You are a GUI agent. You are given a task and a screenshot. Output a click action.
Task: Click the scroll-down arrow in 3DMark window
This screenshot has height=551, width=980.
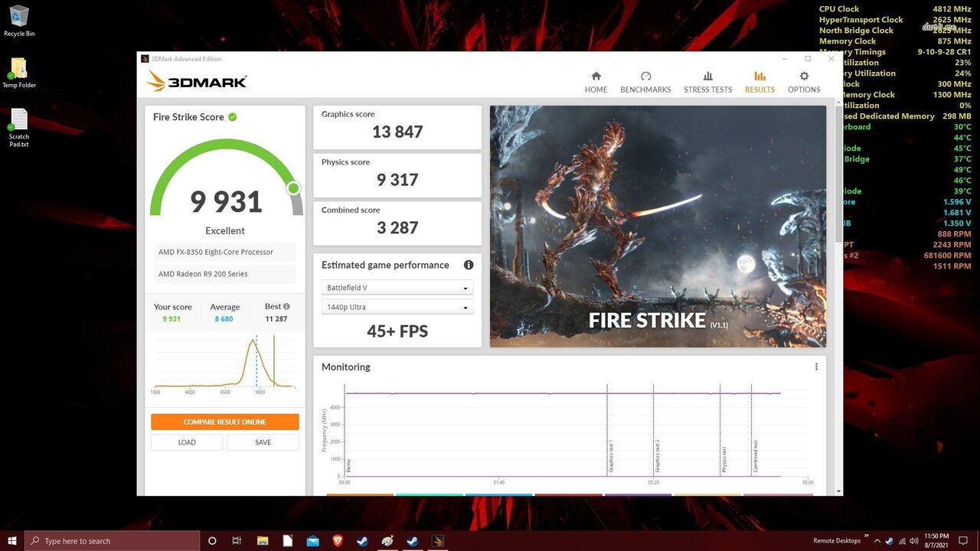(838, 491)
